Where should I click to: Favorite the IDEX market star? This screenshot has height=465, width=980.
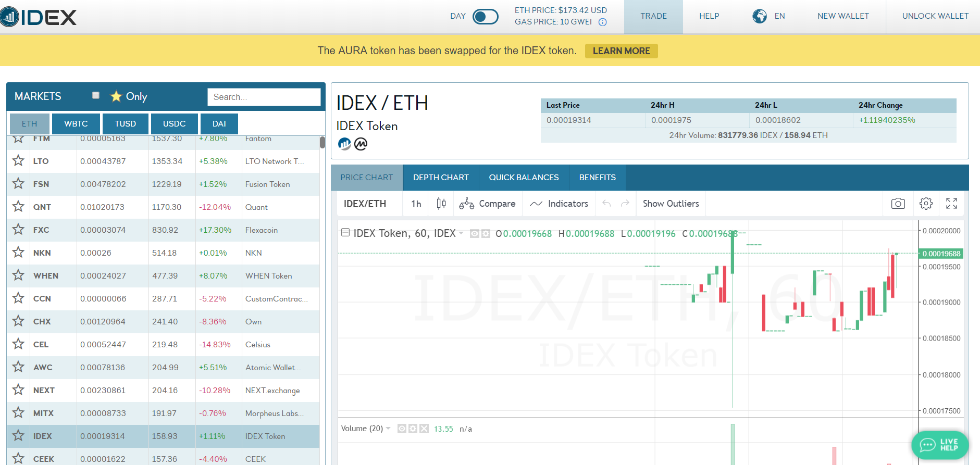[18, 436]
